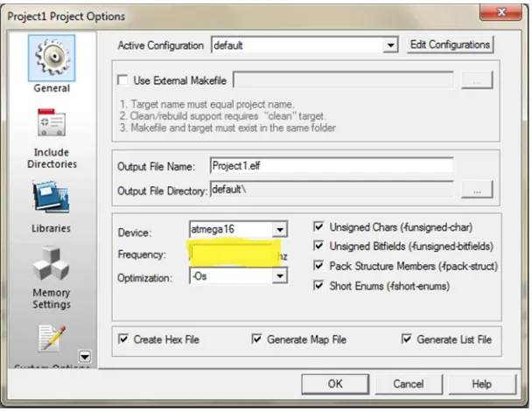
Task: Click the Output File Directory field
Action: tap(332, 189)
